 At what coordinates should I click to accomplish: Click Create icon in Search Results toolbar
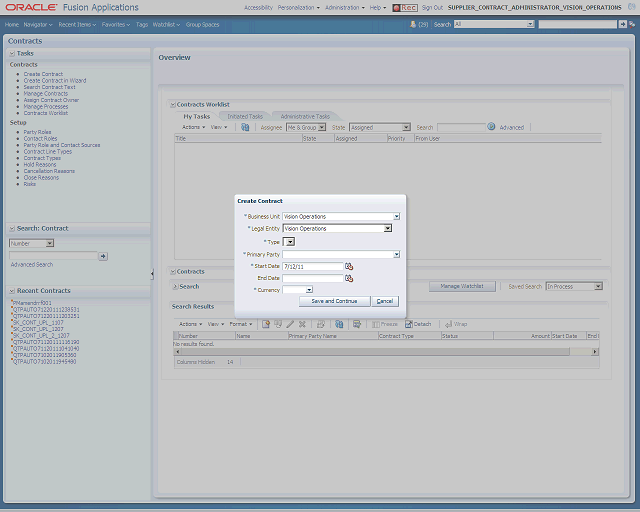(266, 324)
